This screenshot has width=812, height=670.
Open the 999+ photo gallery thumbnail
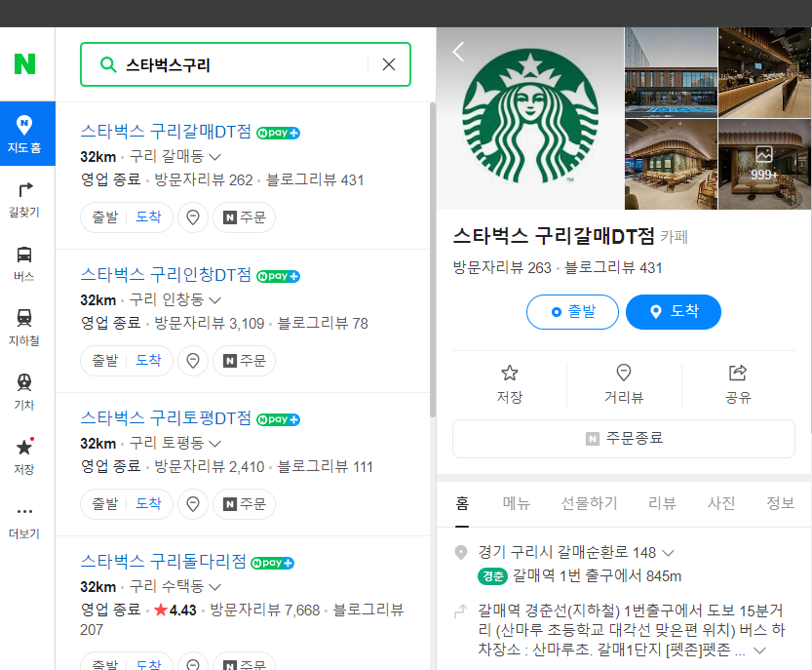tap(764, 165)
